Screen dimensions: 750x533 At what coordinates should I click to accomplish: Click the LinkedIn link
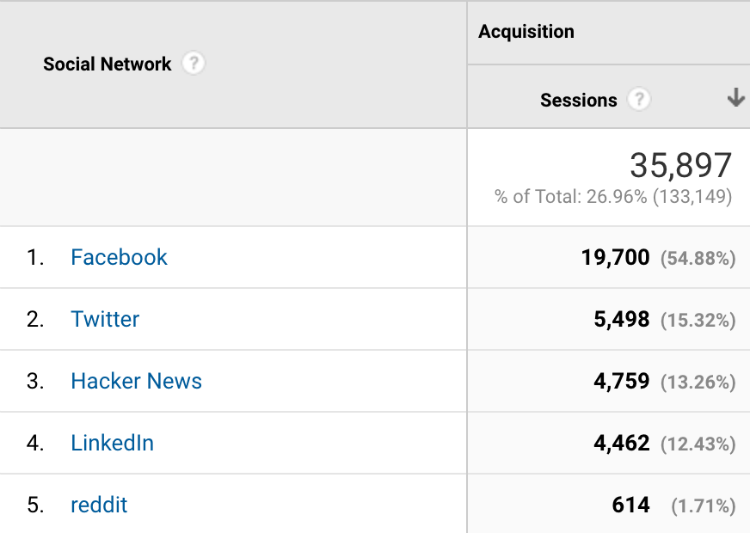112,443
